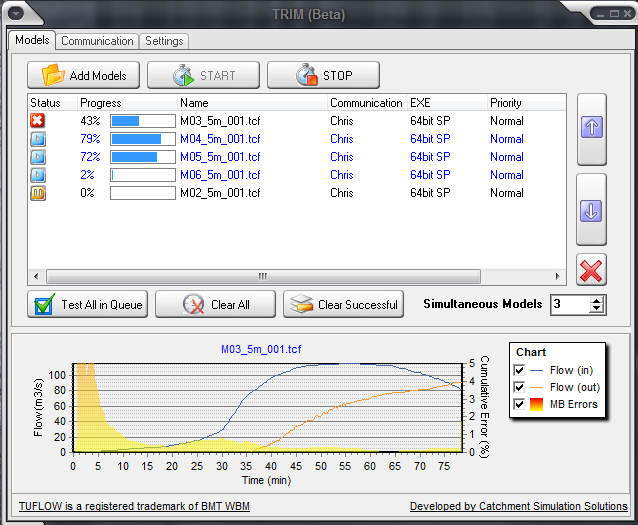Image resolution: width=638 pixels, height=525 pixels.
Task: Toggle the Flow (in) chart checkbox
Action: (x=519, y=371)
